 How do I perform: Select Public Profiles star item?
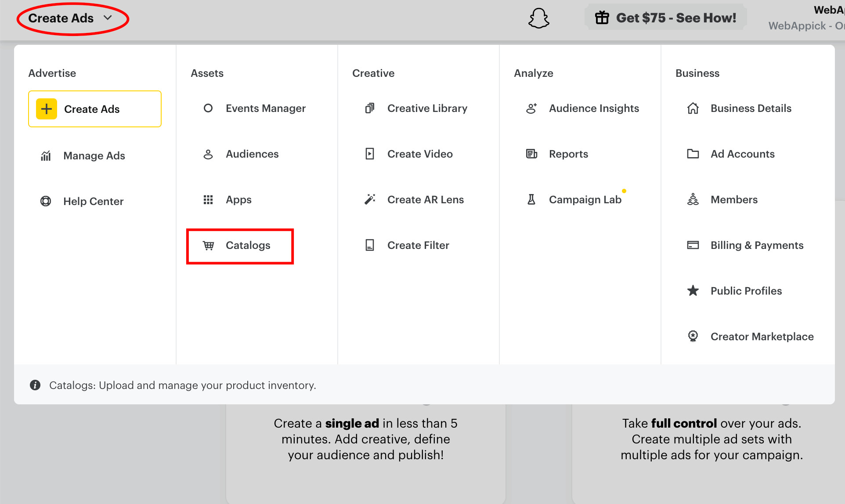(x=746, y=291)
